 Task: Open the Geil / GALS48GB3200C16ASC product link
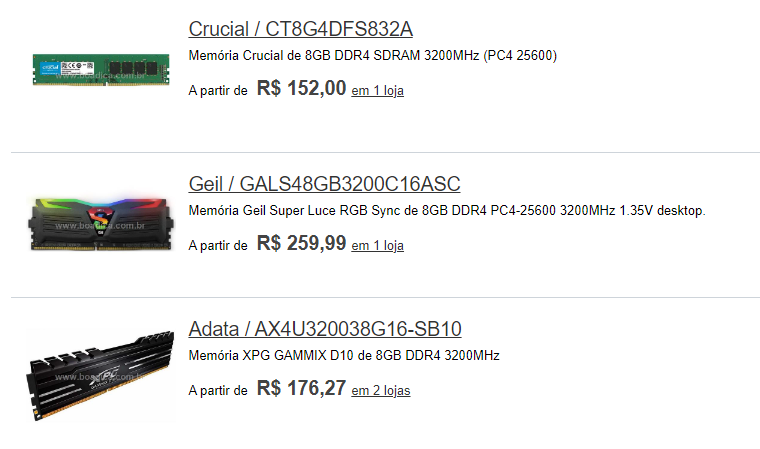pos(324,184)
